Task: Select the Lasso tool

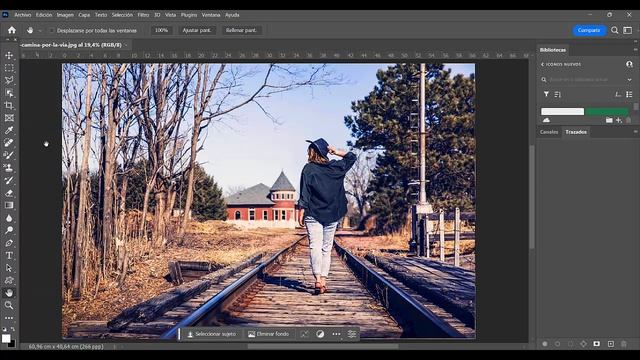Action: point(9,80)
